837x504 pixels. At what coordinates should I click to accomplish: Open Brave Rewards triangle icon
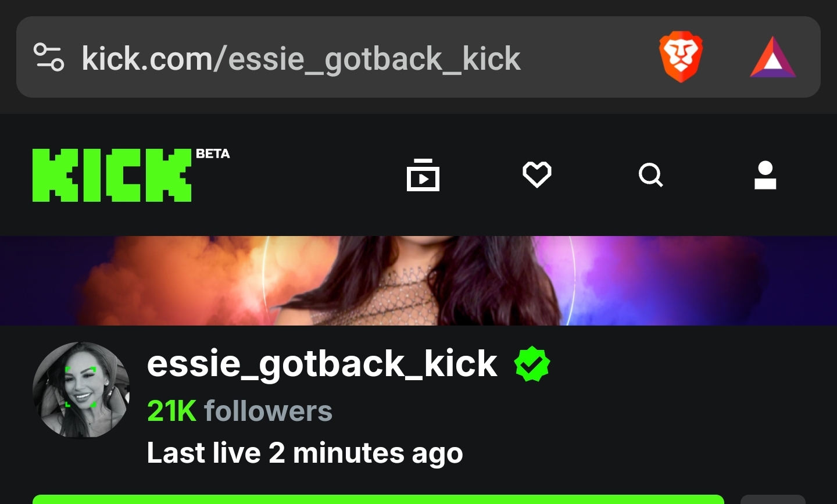pyautogui.click(x=772, y=57)
